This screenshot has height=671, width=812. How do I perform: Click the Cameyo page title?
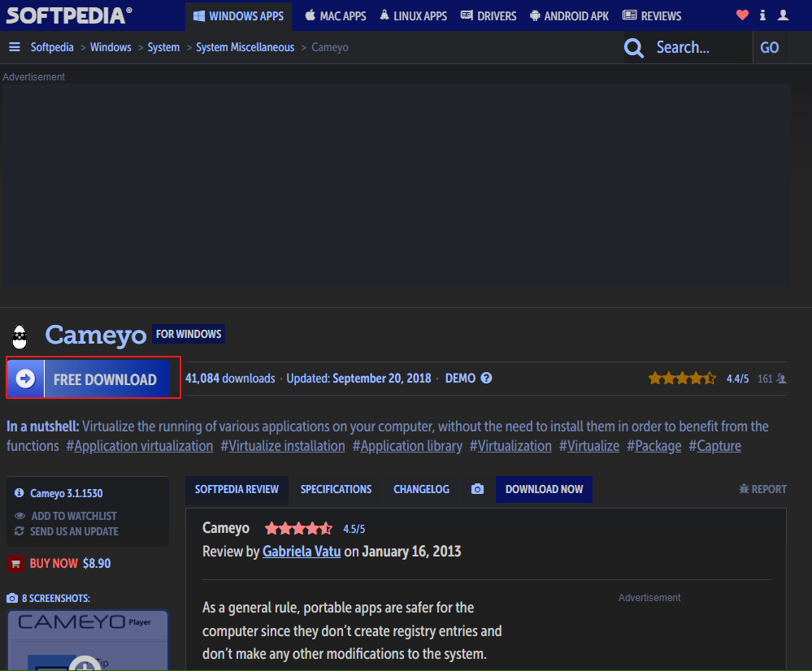pyautogui.click(x=96, y=335)
